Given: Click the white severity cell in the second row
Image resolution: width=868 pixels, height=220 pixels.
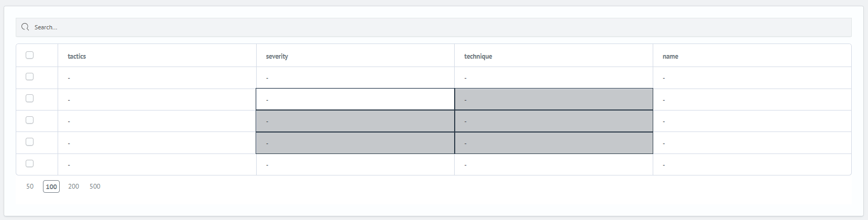Looking at the screenshot, I should point(355,100).
